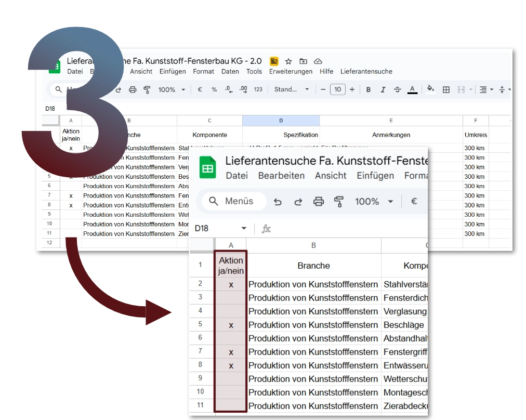This screenshot has width=526, height=420.
Task: Open the Stand... font dropdown
Action: click(292, 89)
